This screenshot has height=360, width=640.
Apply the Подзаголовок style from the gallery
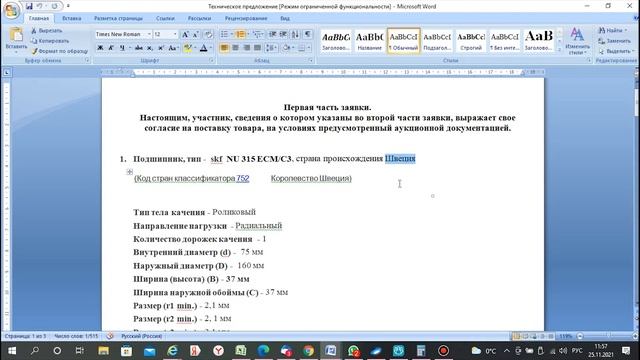437,40
